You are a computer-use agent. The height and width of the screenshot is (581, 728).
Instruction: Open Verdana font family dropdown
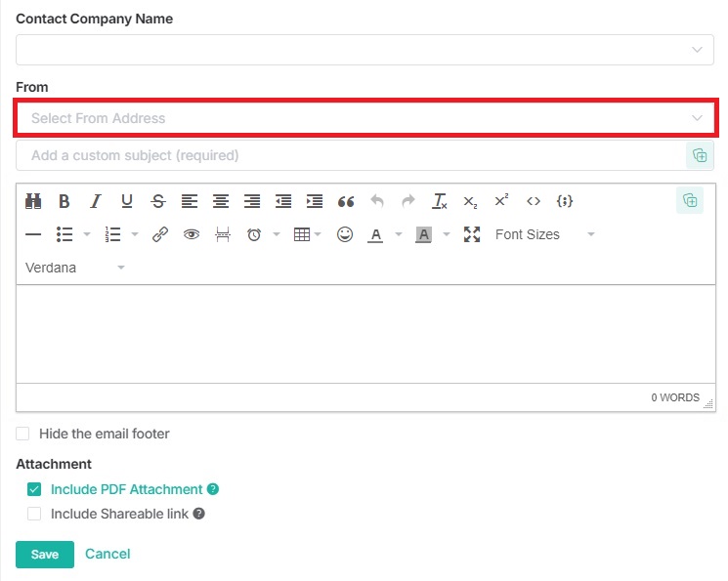click(74, 268)
